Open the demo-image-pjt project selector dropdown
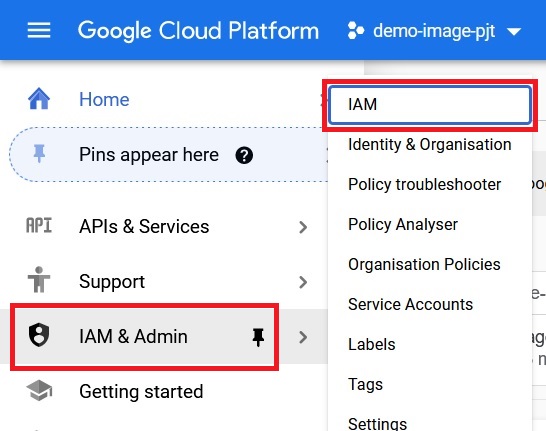This screenshot has height=431, width=546. [434, 31]
